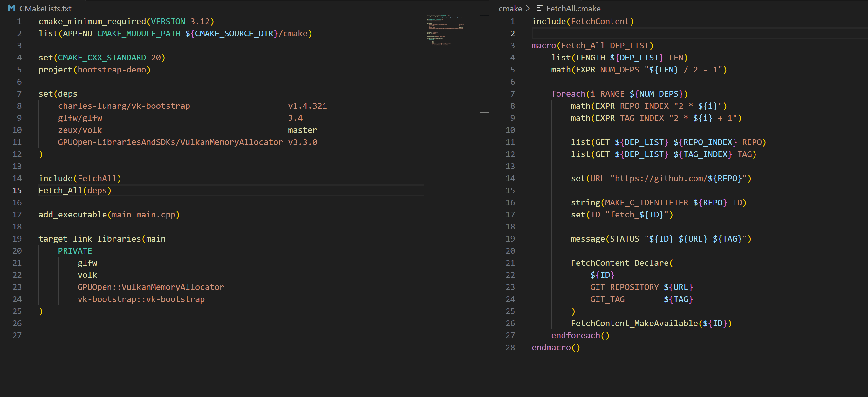This screenshot has width=868, height=397.
Task: Click CMAKE_CXX_STANDARD in set command
Action: click(x=102, y=58)
